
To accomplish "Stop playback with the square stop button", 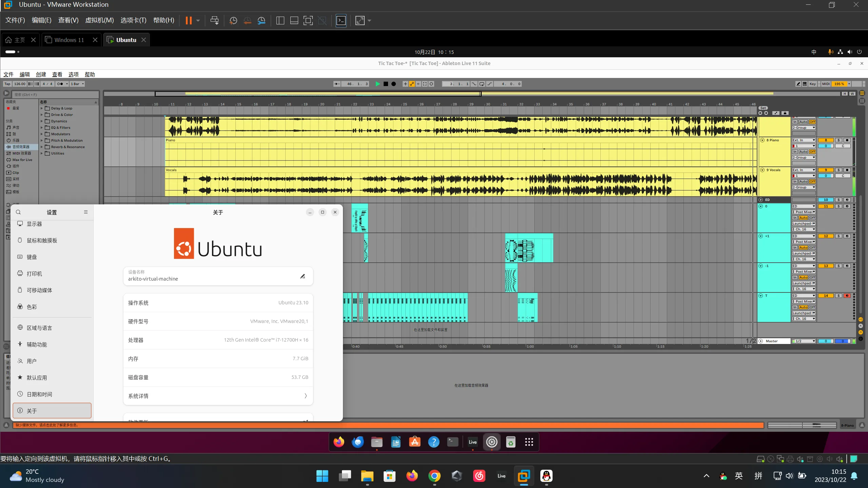I will click(x=386, y=84).
